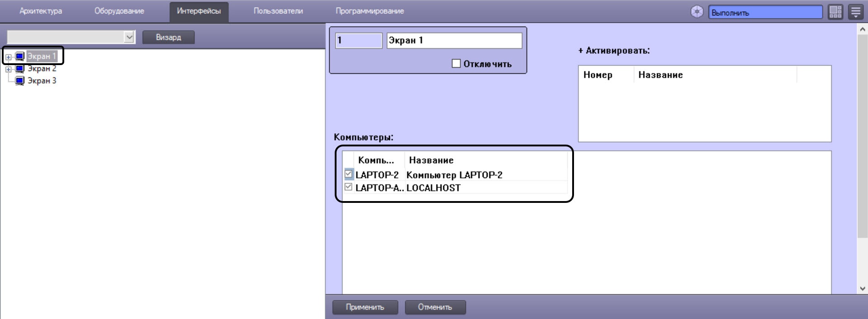Image resolution: width=868 pixels, height=319 pixels.
Task: Switch to the Оборудование tab
Action: pyautogui.click(x=119, y=11)
